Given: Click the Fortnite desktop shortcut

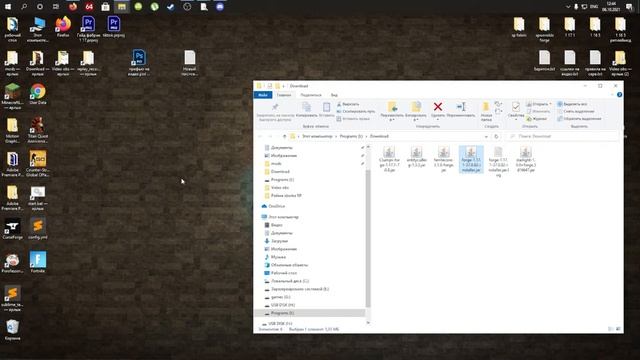Looking at the screenshot, I should tap(38, 262).
